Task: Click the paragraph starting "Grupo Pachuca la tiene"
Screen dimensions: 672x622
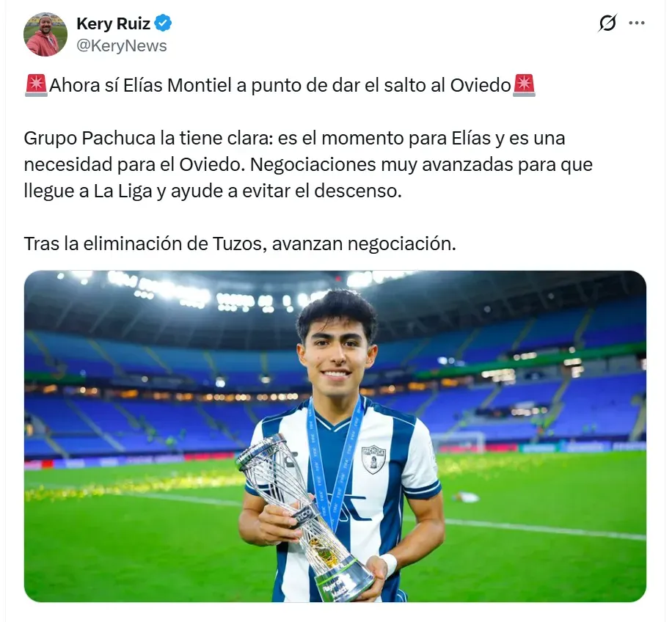Action: click(308, 164)
